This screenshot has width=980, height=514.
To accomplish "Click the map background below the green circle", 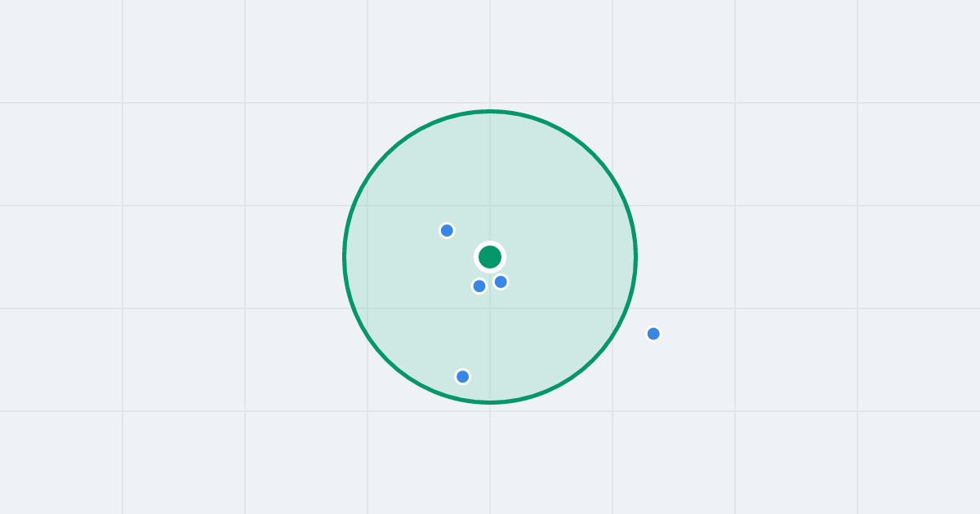I will click(490, 457).
